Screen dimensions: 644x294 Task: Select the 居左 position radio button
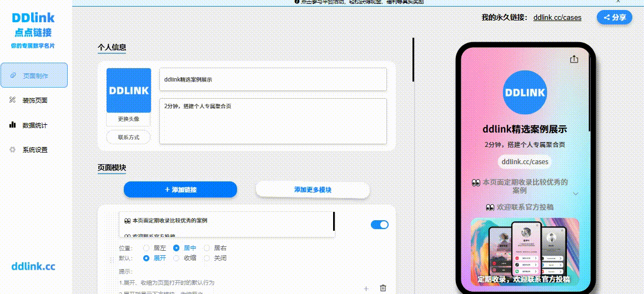click(146, 248)
